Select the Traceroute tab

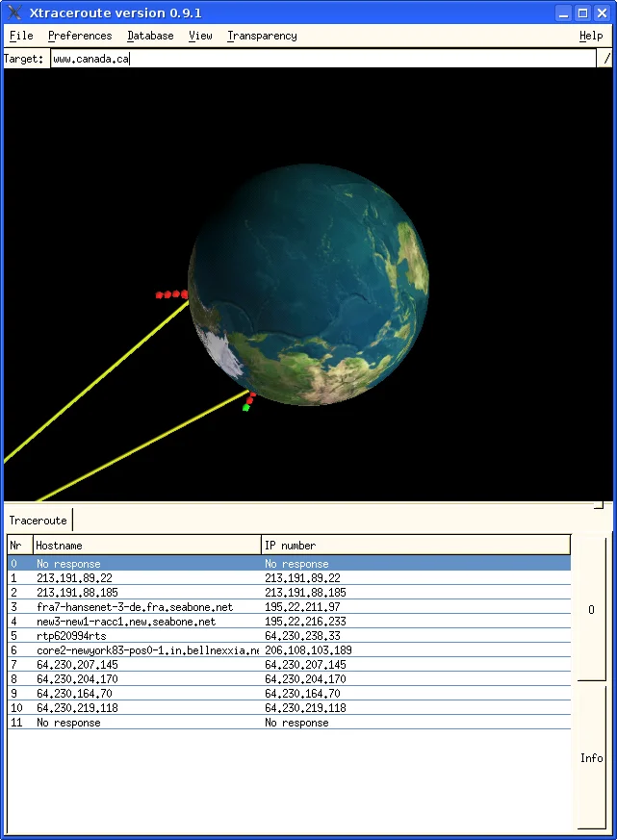point(39,521)
